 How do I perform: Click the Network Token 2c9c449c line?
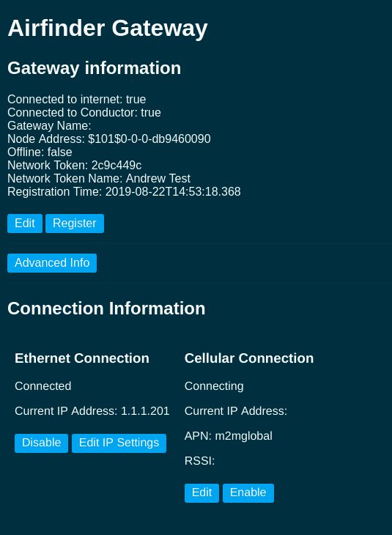75,166
